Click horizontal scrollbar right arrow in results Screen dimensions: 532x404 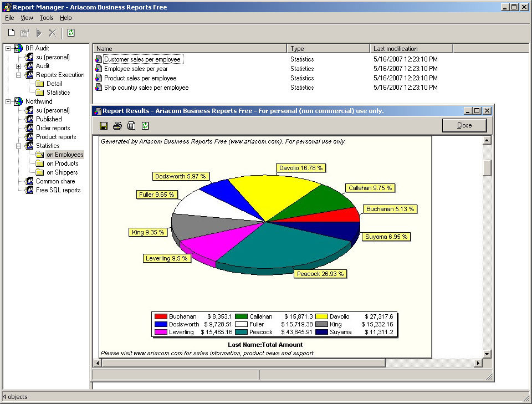click(x=478, y=364)
